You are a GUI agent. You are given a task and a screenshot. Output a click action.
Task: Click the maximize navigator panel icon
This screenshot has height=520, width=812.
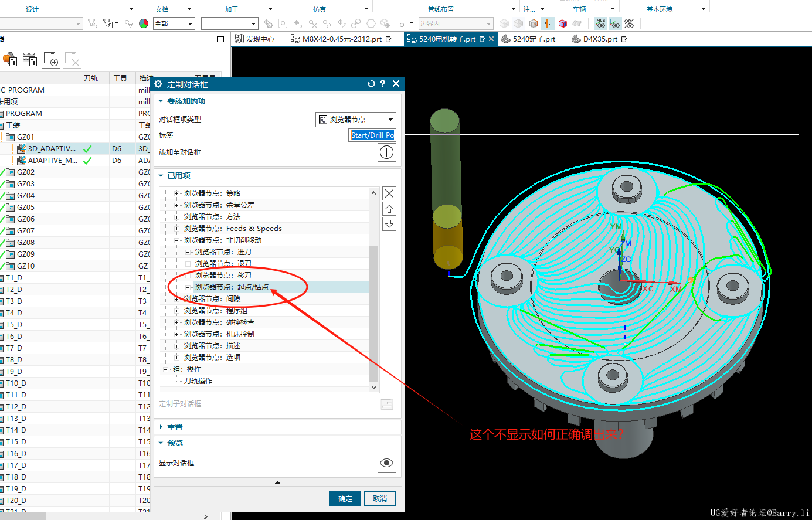point(220,39)
